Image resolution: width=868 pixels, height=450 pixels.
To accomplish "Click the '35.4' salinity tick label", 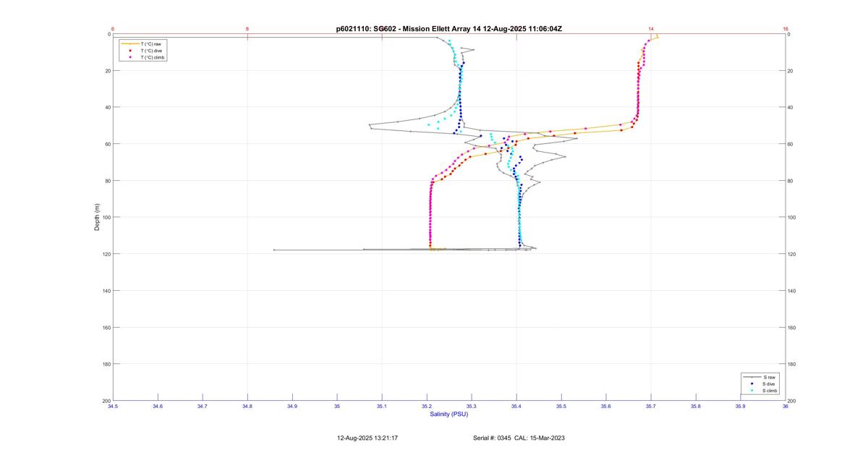I will [x=516, y=407].
